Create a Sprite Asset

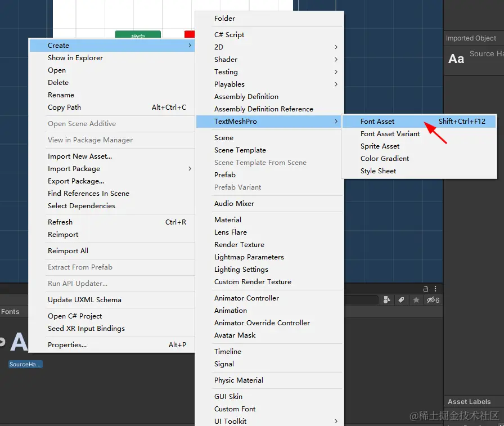[419, 146]
